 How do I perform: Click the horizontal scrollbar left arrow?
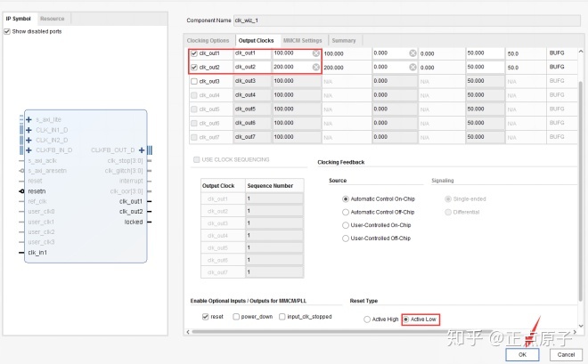(x=188, y=332)
